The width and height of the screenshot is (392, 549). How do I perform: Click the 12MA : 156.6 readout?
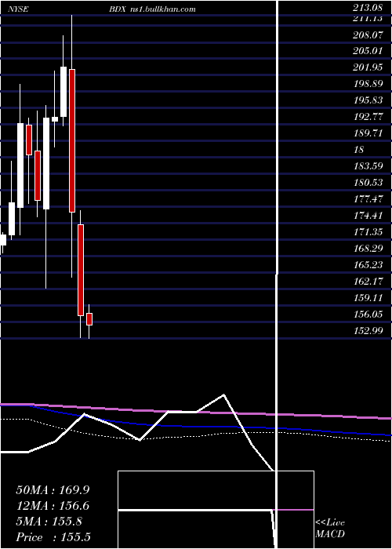(53, 506)
